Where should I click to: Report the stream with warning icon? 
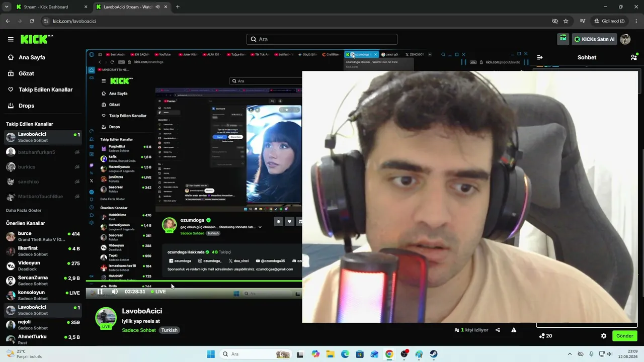(x=514, y=330)
